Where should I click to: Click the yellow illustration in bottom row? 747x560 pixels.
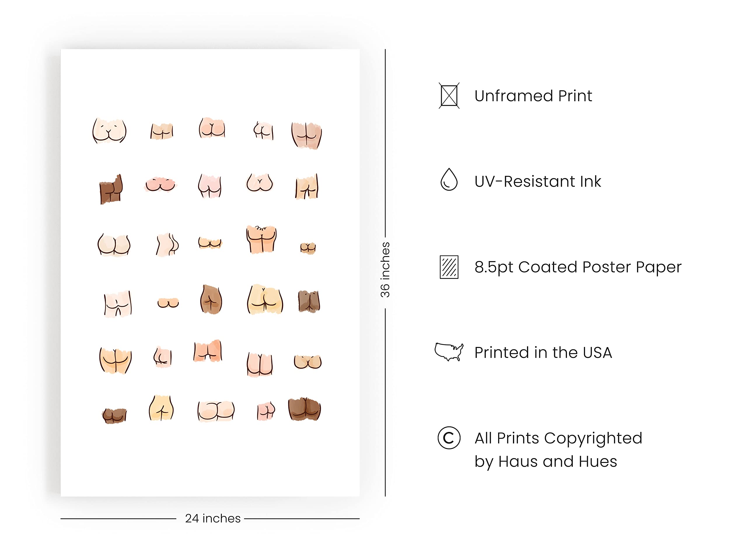click(161, 408)
